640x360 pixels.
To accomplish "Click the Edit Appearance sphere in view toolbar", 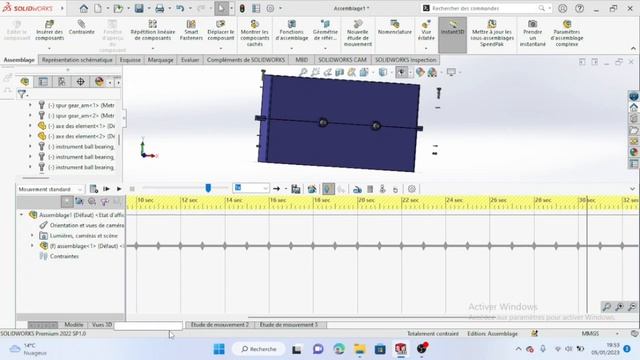I will 420,73.
